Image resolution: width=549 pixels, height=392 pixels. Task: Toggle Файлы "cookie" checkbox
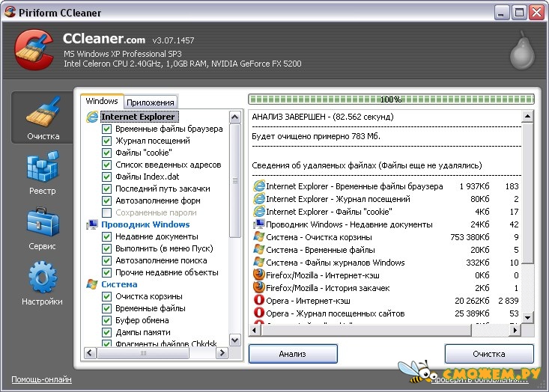(107, 153)
